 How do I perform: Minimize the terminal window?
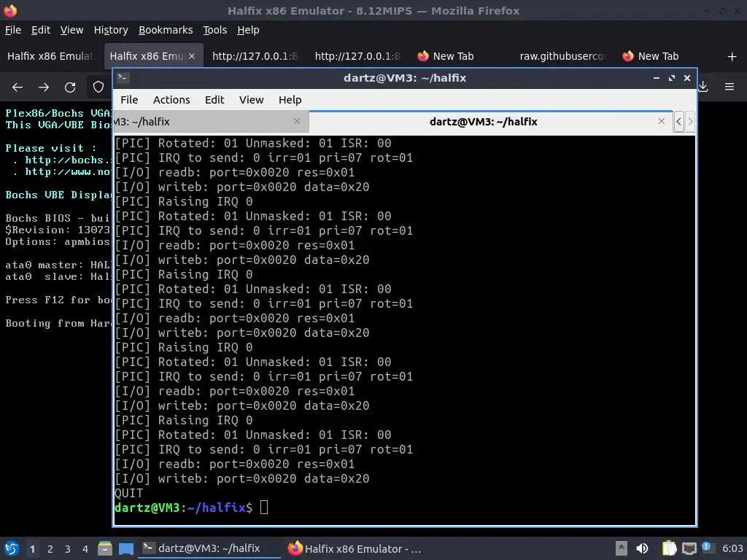tap(657, 77)
